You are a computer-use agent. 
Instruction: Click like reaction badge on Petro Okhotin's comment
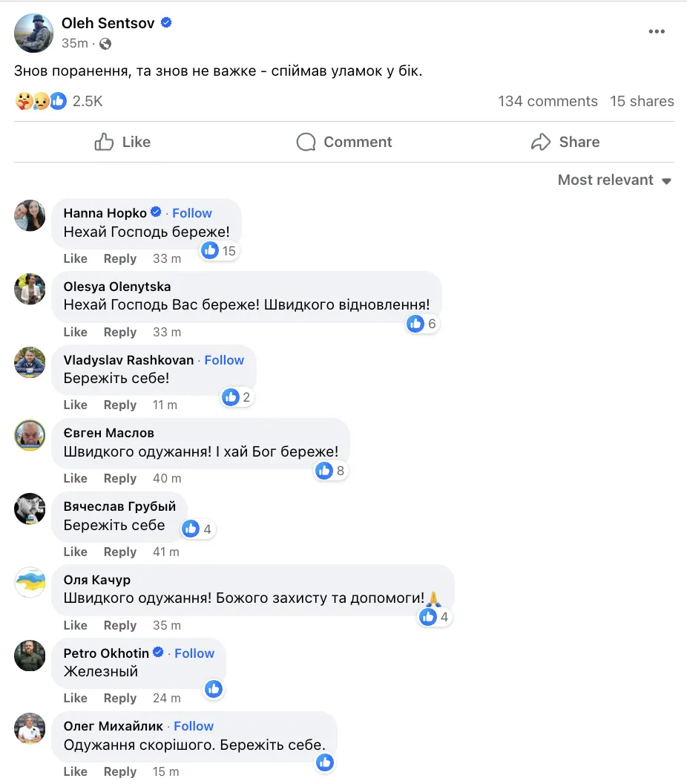click(214, 689)
